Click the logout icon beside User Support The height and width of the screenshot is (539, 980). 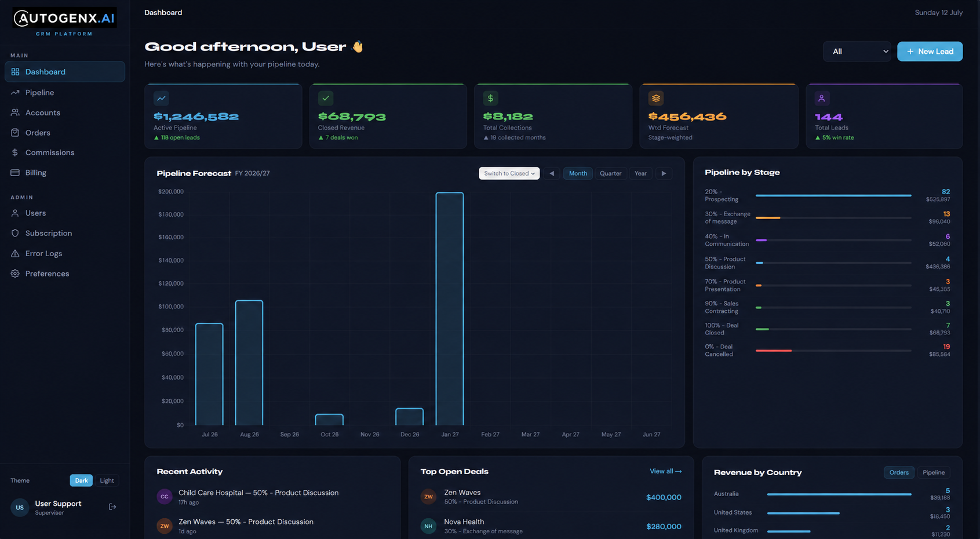click(112, 507)
